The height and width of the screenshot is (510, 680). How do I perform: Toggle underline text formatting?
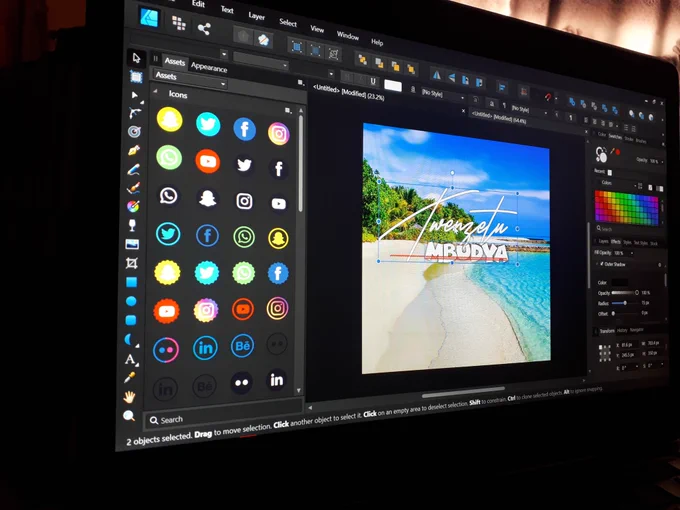pyautogui.click(x=373, y=81)
